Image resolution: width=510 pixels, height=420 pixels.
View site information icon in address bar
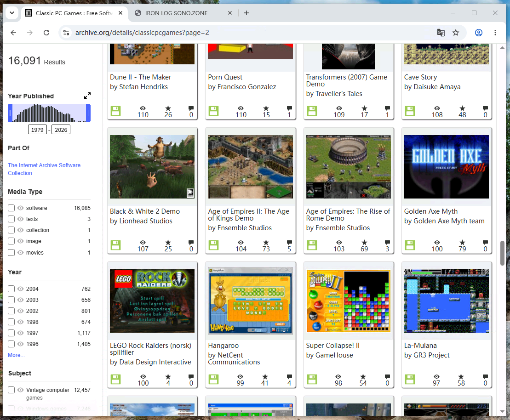pos(66,33)
